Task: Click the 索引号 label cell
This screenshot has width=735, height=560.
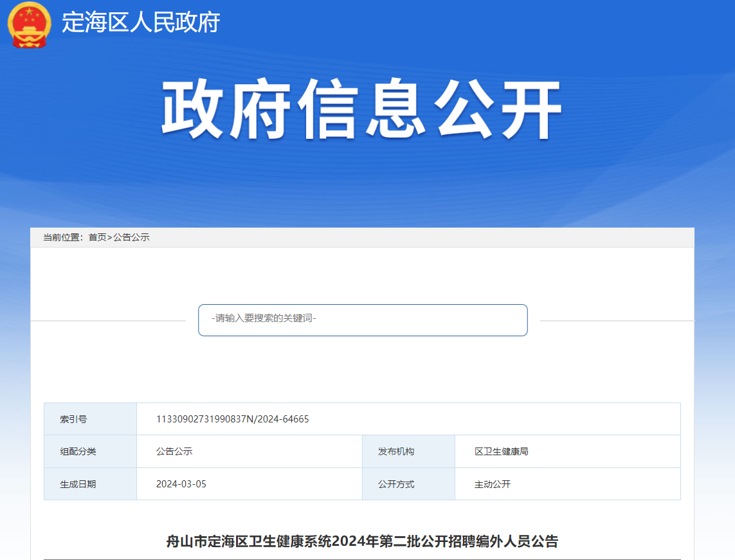Action: (x=74, y=419)
